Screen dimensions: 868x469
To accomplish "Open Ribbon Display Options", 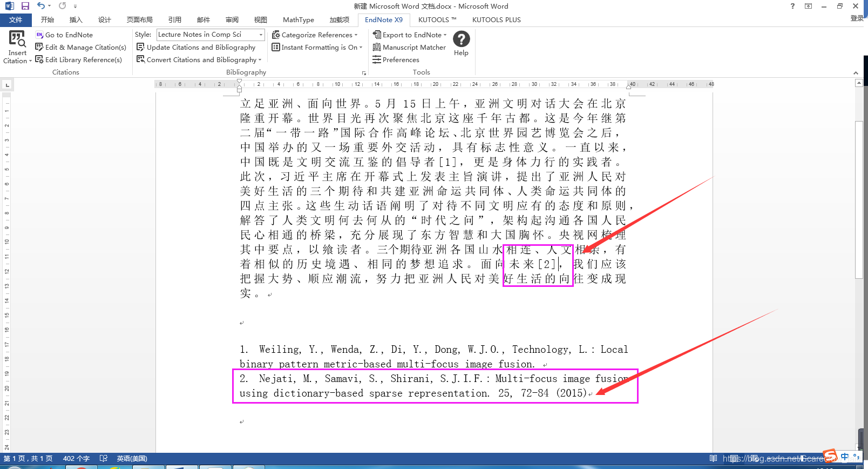I will pos(808,6).
